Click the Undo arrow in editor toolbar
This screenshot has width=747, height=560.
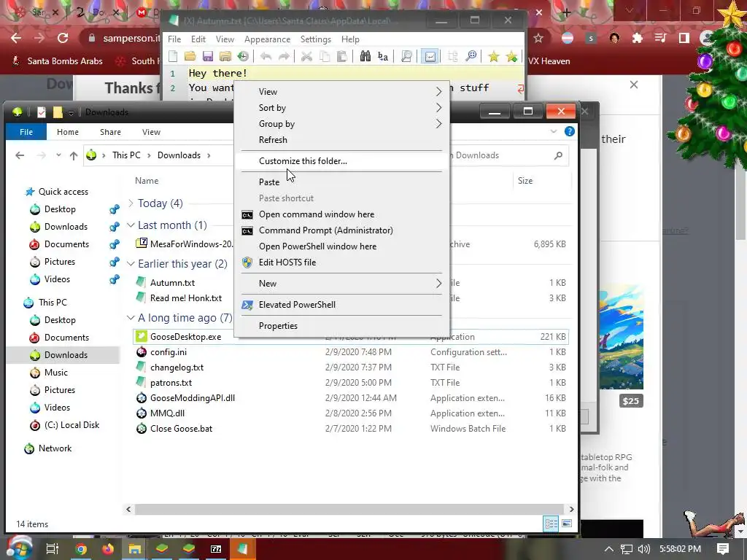pyautogui.click(x=266, y=57)
